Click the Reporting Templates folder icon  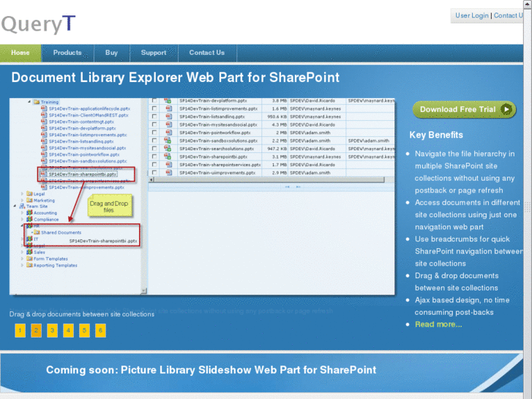click(x=29, y=265)
